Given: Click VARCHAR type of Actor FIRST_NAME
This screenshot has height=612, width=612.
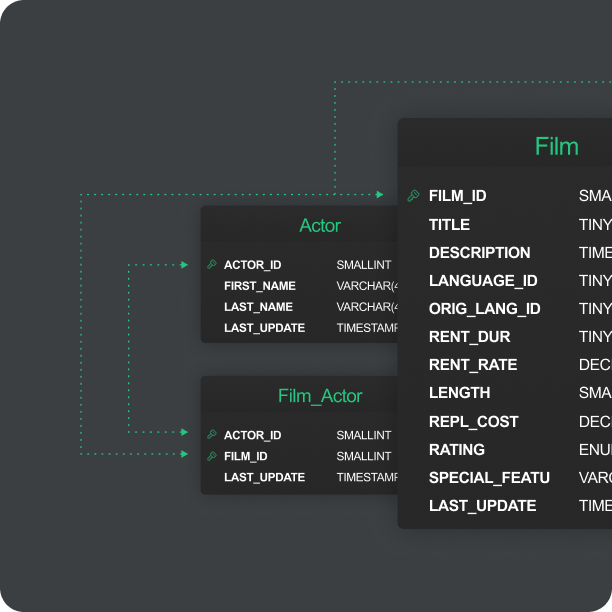Looking at the screenshot, I should (x=367, y=286).
